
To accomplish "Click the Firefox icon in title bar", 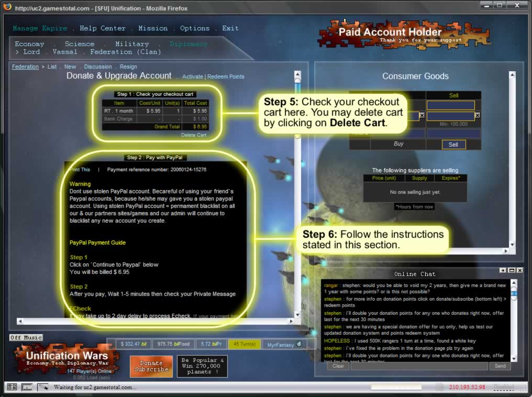I will tap(7, 8).
